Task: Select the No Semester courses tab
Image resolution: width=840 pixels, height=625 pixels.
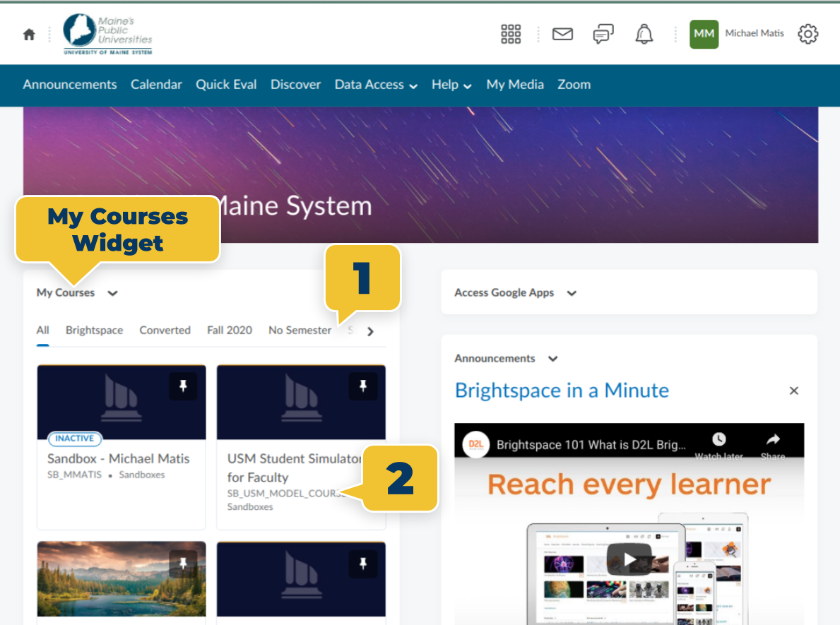Action: point(300,331)
